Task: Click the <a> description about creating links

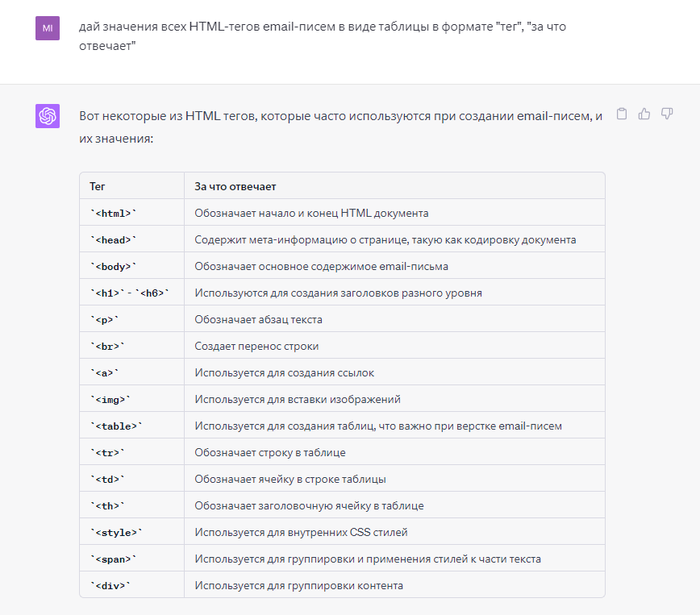Action: click(285, 372)
